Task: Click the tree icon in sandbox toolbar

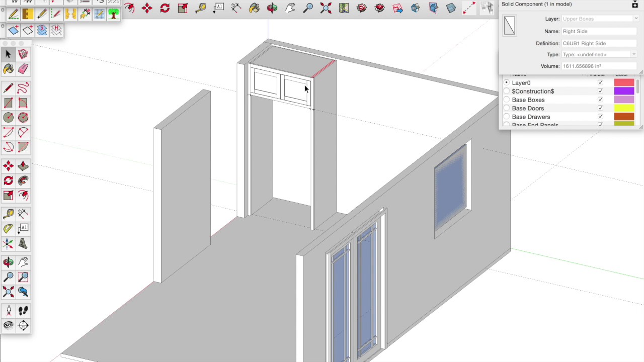Action: pyautogui.click(x=113, y=14)
